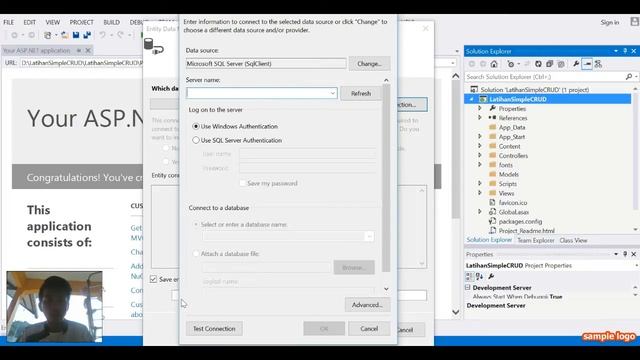Click the Navigate Backward toolbar icon

[x=14, y=36]
